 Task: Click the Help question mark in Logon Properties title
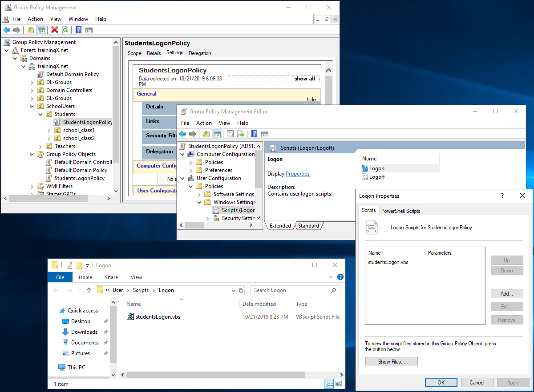click(502, 196)
